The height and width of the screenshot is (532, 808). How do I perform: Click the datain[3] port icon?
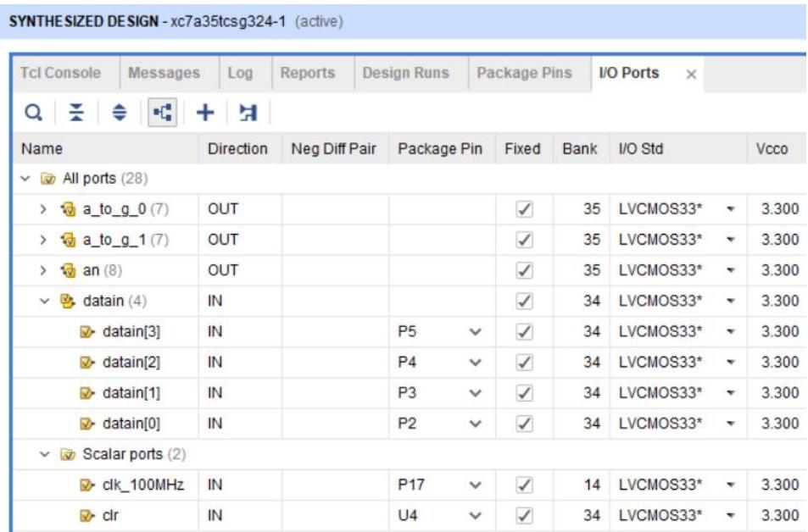point(86,332)
